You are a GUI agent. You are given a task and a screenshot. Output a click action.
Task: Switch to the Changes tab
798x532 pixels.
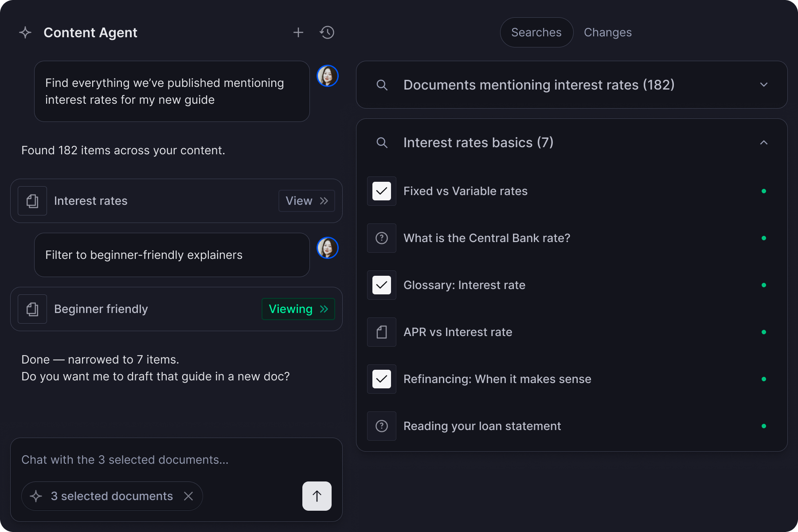click(607, 32)
